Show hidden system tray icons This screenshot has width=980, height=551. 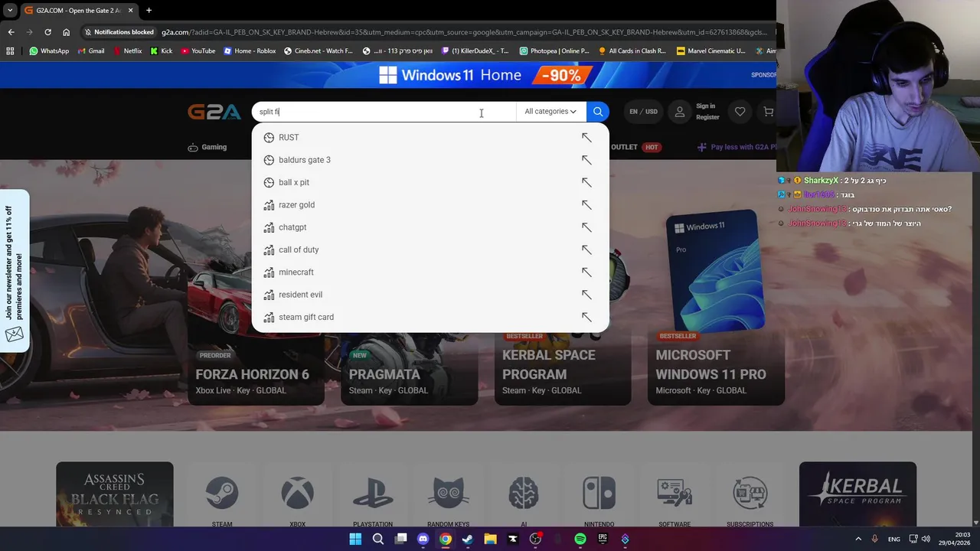(857, 539)
